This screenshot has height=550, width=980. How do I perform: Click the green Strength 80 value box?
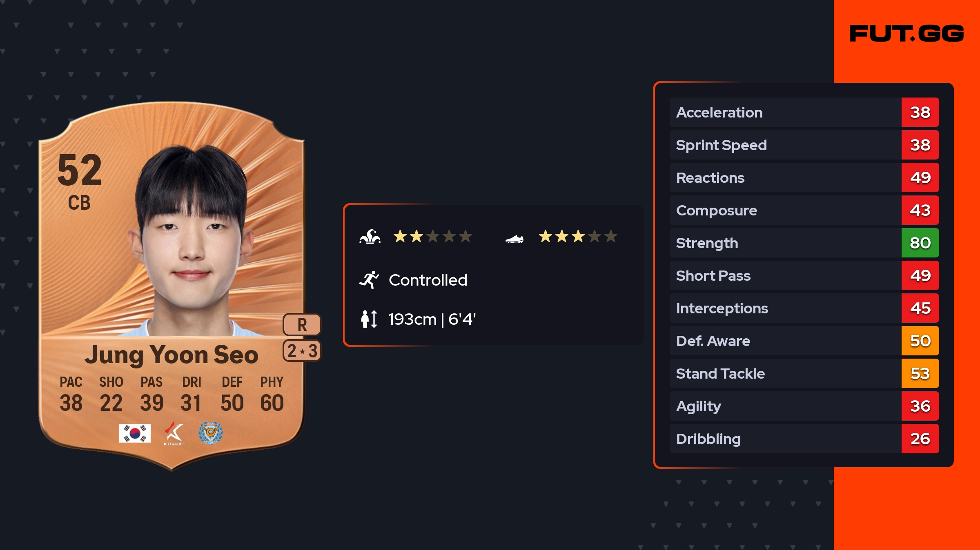point(920,243)
